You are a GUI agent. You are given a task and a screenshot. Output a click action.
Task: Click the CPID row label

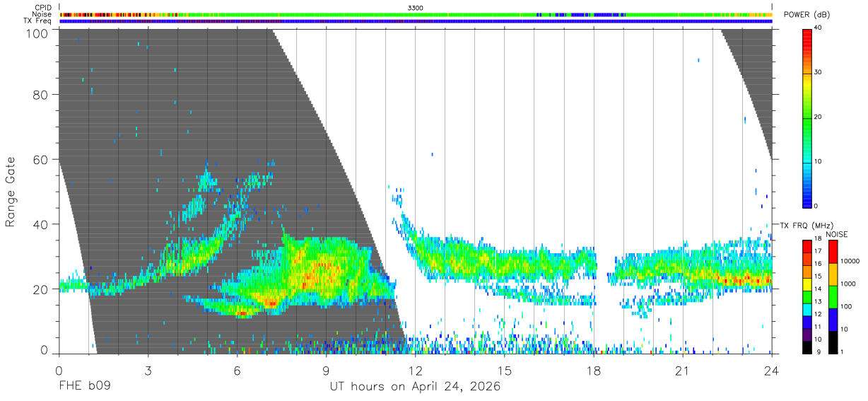(x=43, y=8)
